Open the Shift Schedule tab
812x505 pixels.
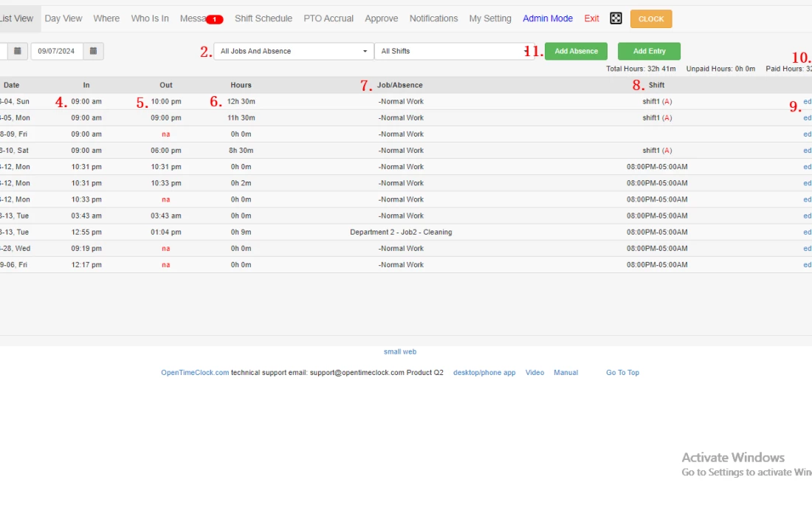pyautogui.click(x=264, y=18)
